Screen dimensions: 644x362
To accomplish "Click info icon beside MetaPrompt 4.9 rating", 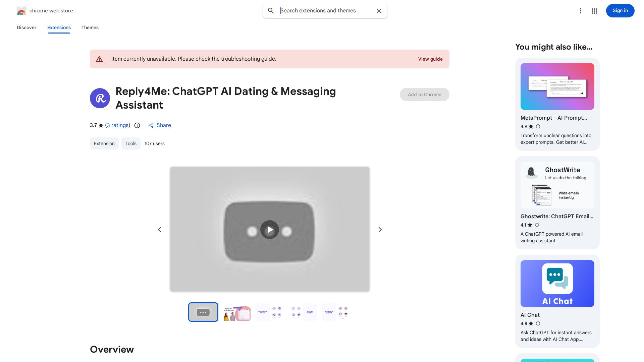I will [538, 126].
